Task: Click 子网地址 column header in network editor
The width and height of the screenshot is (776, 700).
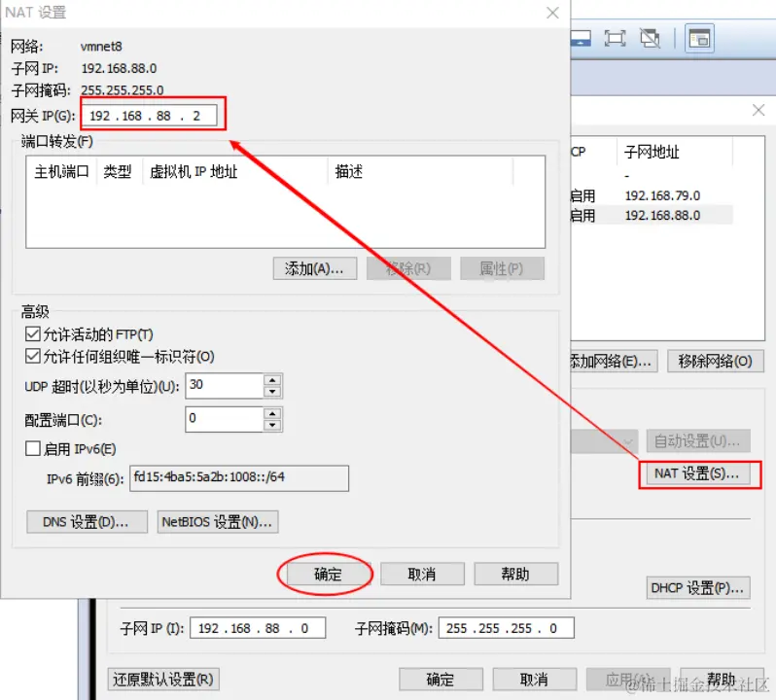Action: pos(675,152)
